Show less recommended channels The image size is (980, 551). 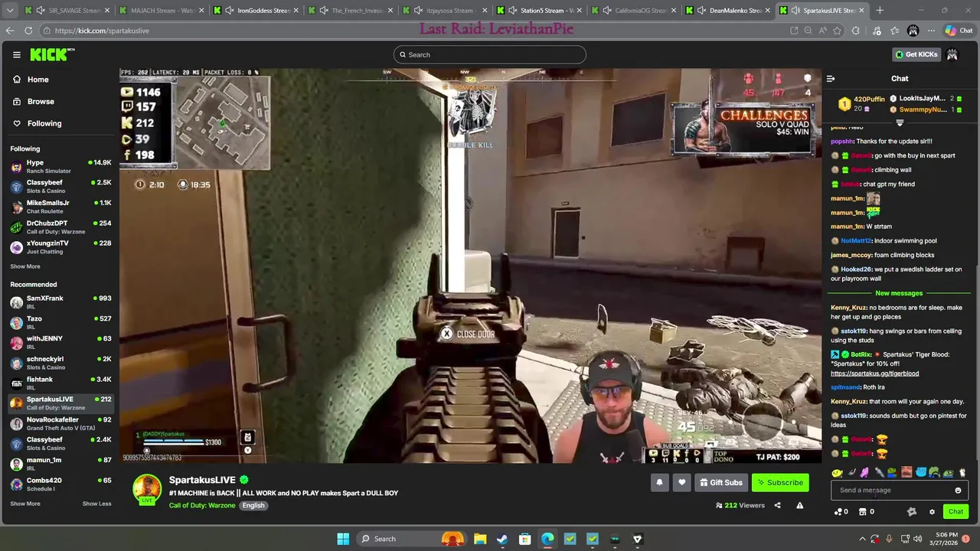(x=96, y=504)
